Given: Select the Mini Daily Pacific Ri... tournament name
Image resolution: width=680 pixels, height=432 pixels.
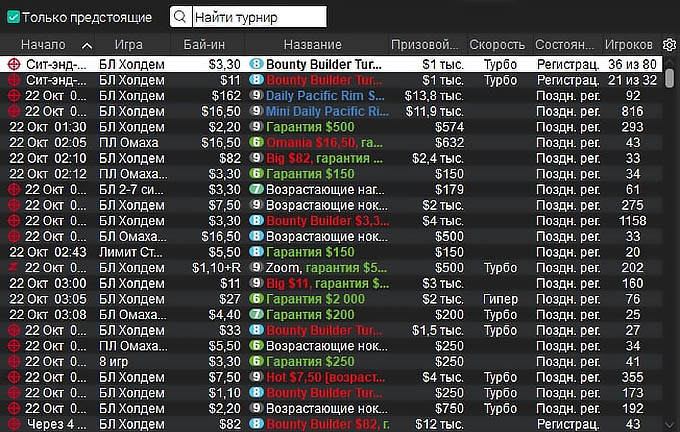Looking at the screenshot, I should pyautogui.click(x=327, y=111).
